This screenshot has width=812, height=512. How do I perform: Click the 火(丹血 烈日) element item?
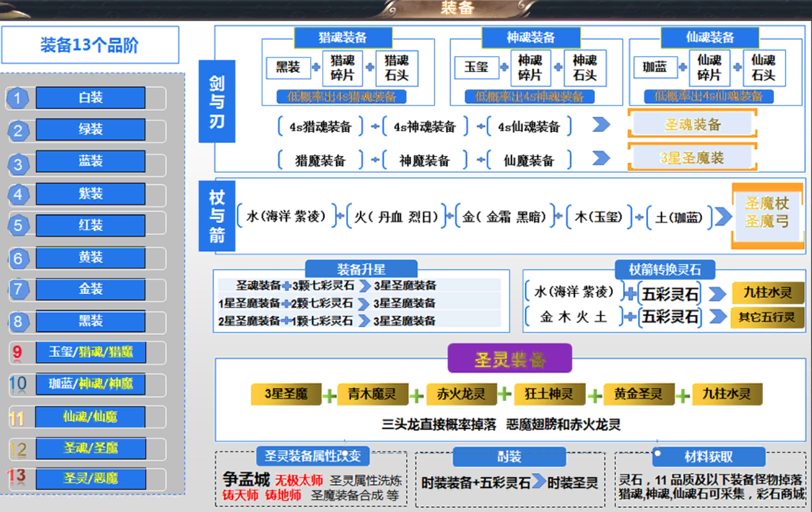(397, 217)
